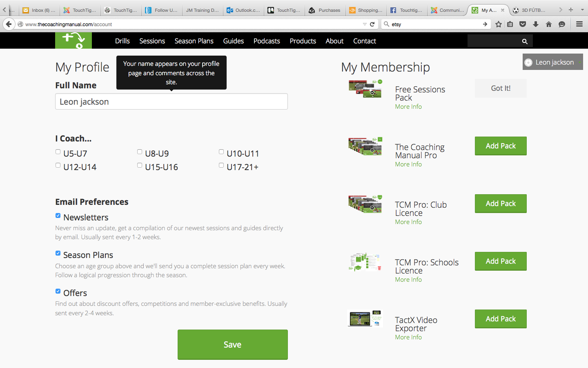Click the Full Name input field
Viewport: 588px width, 368px height.
tap(171, 101)
